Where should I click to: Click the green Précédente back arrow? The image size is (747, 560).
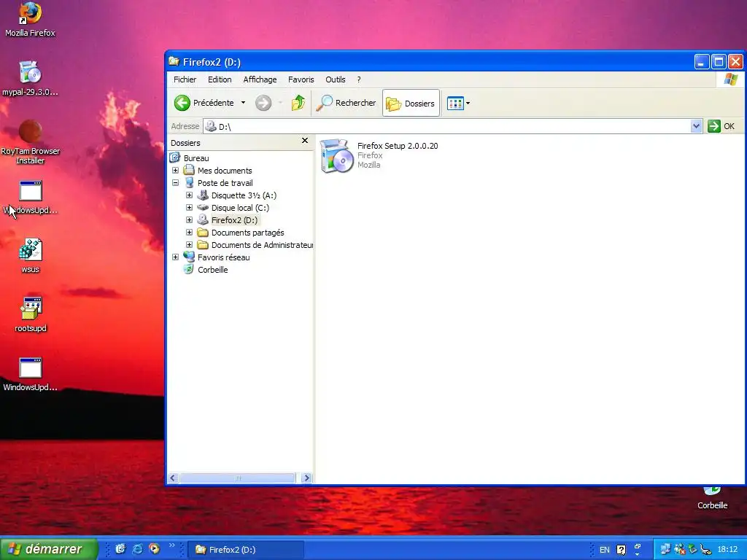(x=182, y=103)
